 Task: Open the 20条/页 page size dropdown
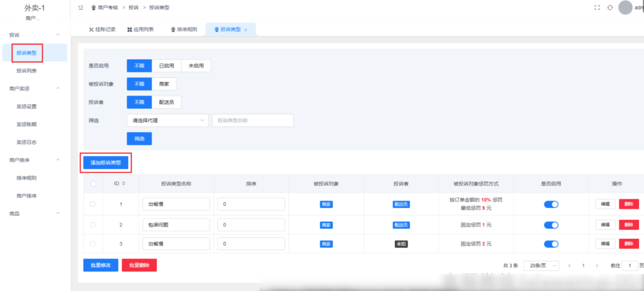click(541, 266)
